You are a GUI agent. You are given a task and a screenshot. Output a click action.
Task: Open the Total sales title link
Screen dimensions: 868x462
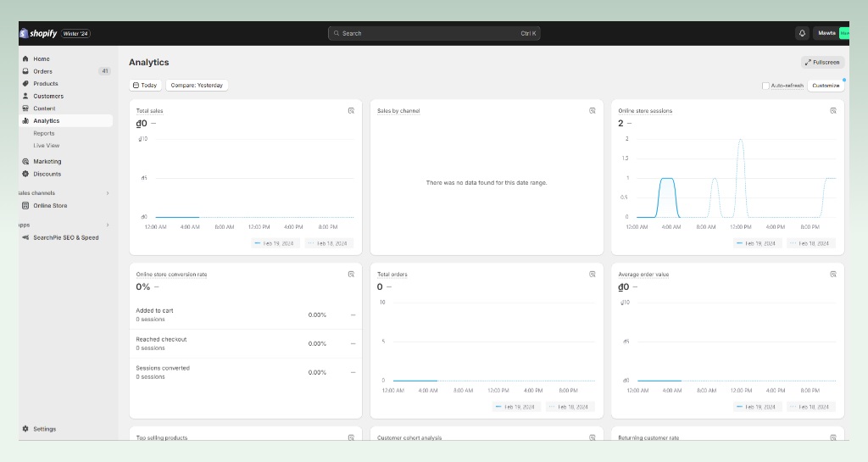[149, 111]
